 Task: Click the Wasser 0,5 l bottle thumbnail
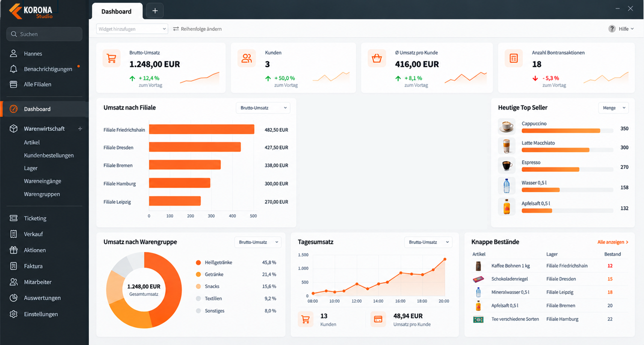pos(507,186)
